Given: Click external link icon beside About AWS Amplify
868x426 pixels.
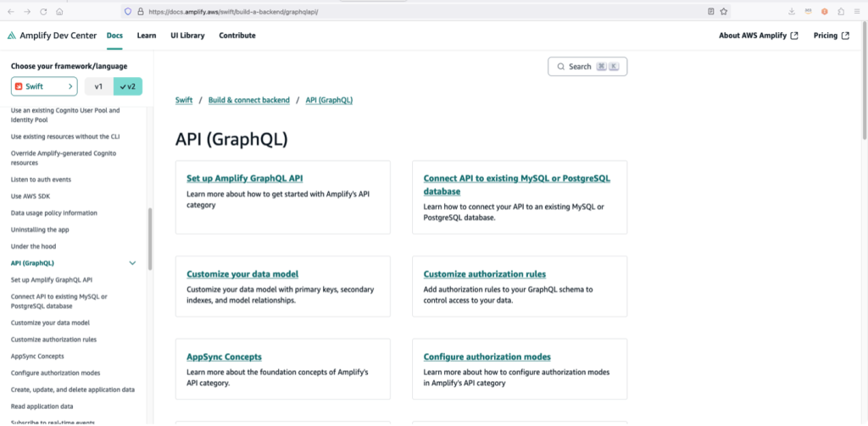Looking at the screenshot, I should (x=794, y=36).
